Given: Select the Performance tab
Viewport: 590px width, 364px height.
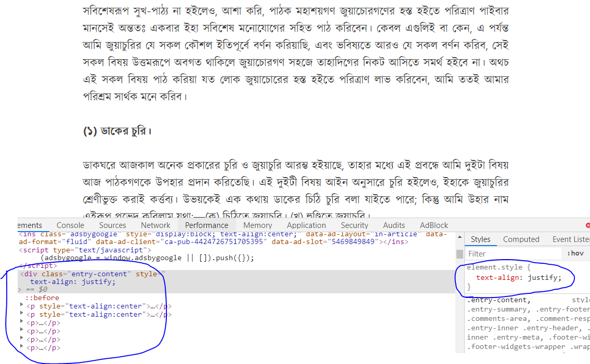Looking at the screenshot, I should click(x=206, y=225).
